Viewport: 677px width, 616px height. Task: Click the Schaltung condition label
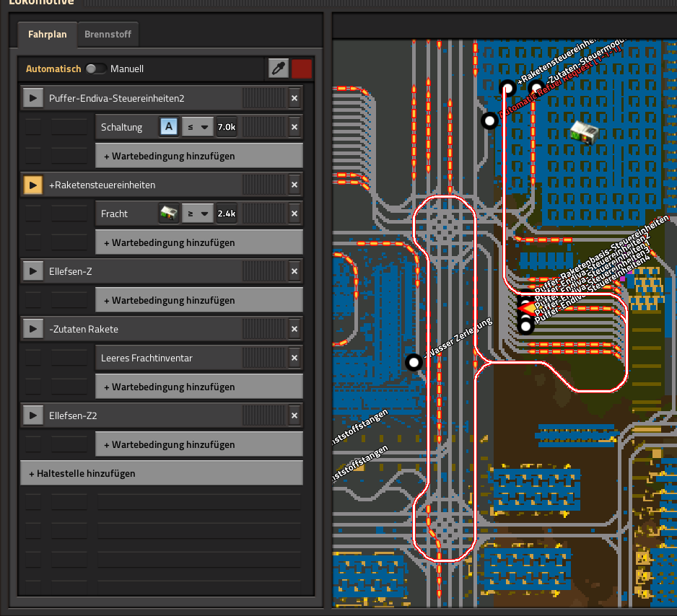point(122,127)
